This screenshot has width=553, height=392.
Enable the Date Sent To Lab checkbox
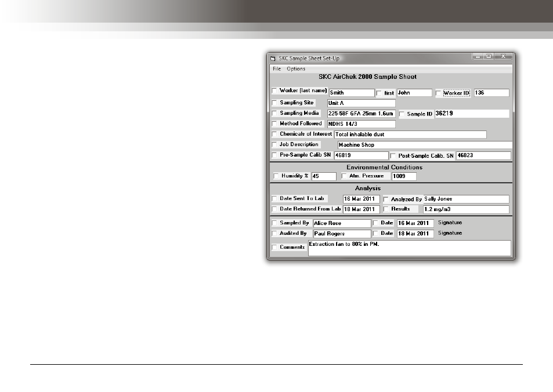274,199
